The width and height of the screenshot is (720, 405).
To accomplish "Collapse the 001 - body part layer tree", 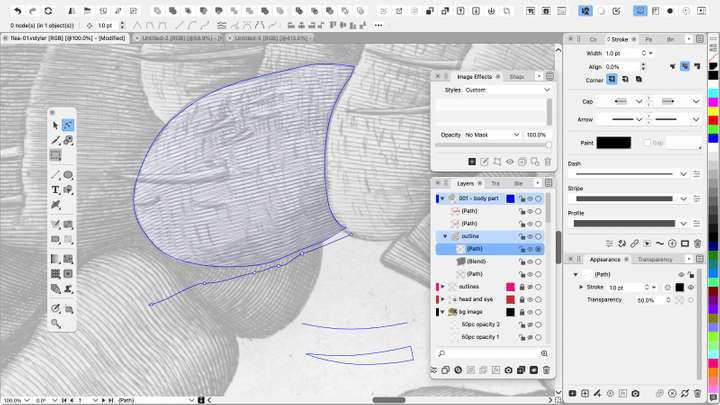I will [443, 199].
